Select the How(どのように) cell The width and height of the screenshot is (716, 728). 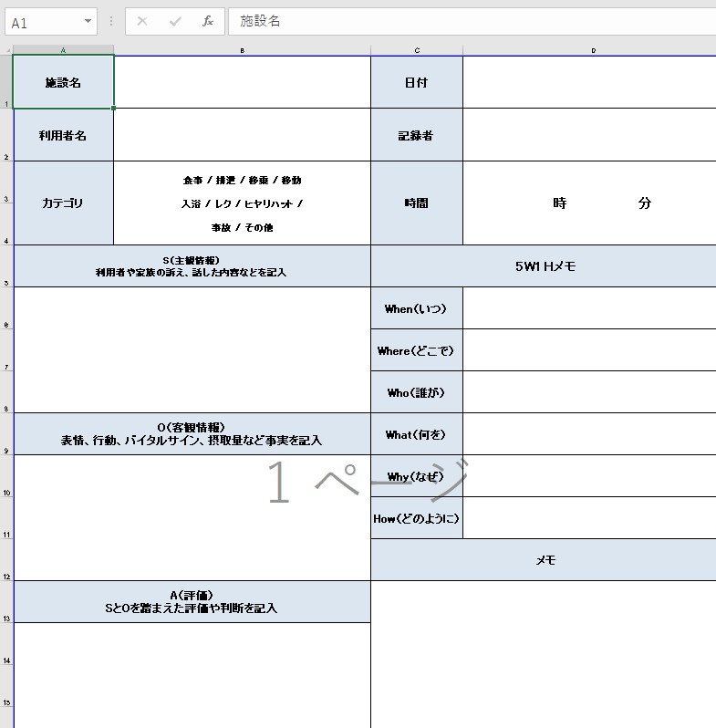pos(416,518)
